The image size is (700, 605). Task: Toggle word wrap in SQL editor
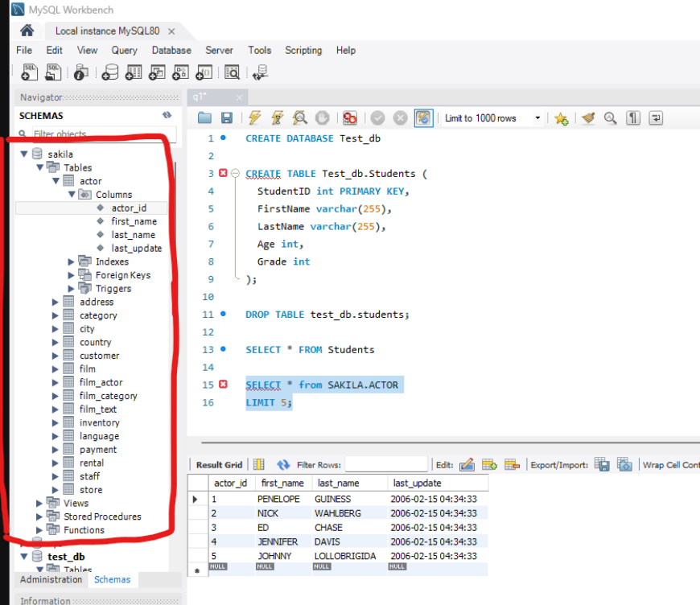[x=656, y=118]
